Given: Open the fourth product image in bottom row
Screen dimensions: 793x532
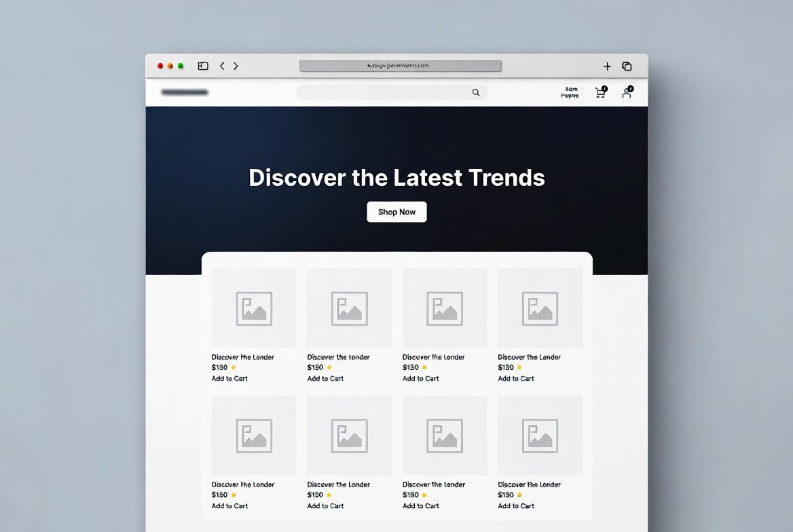Looking at the screenshot, I should 540,436.
